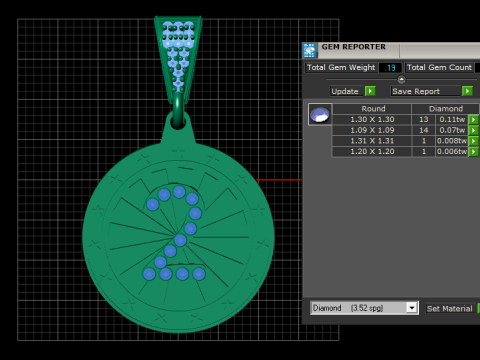Click green arrow on the 1.09 X 1.09 row

tap(473, 130)
